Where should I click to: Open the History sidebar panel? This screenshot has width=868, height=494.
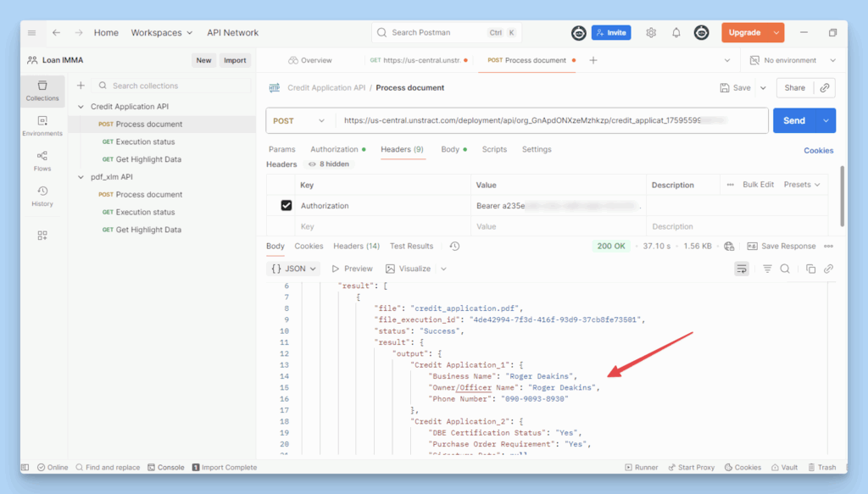(42, 196)
